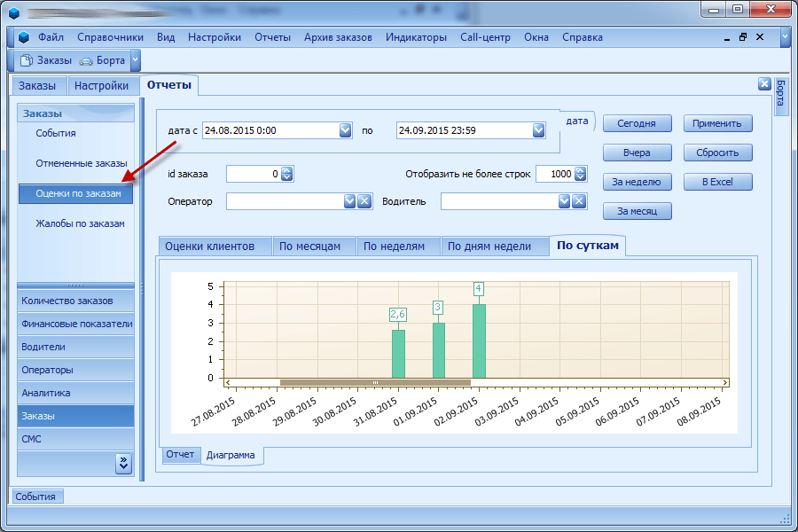Click the id заказа spinner arrows

[287, 174]
